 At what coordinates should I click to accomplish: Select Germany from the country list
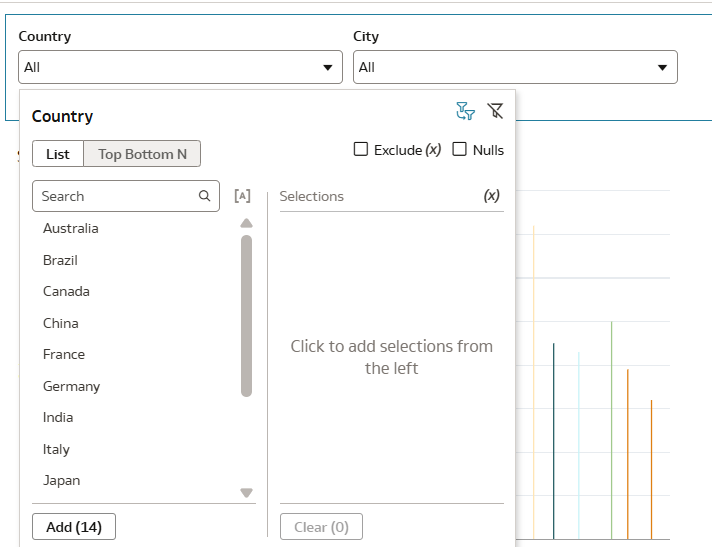[x=72, y=386]
